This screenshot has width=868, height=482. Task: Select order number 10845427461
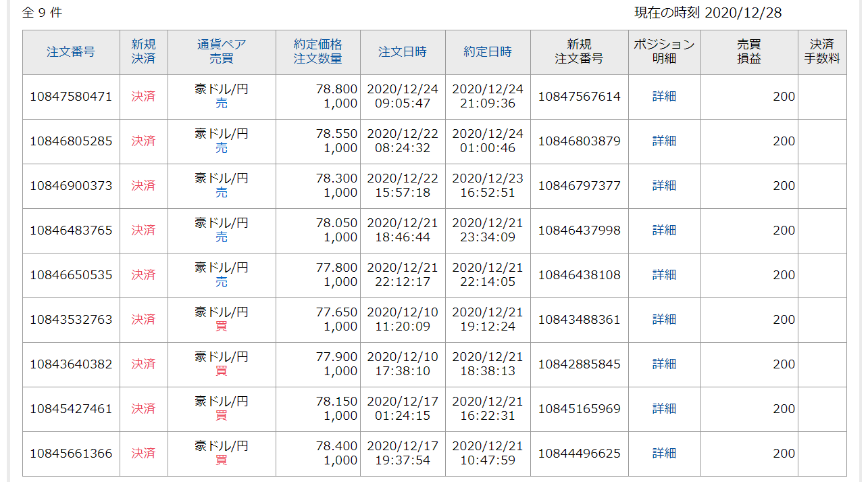pos(71,409)
